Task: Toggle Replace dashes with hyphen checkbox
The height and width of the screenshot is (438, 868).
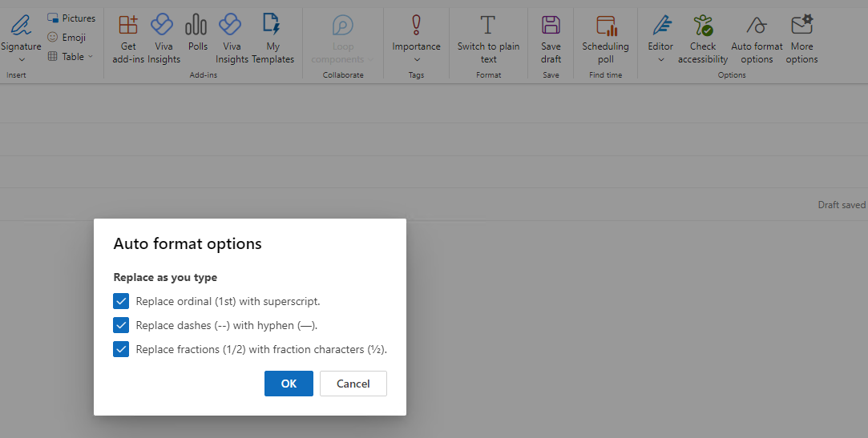Action: point(121,325)
